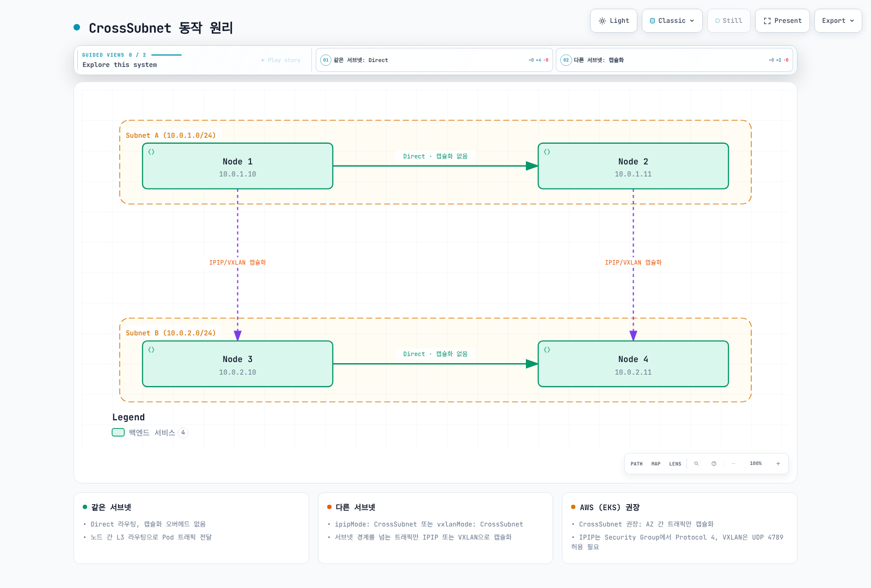Click the Legend heading
The width and height of the screenshot is (871, 588).
(128, 418)
